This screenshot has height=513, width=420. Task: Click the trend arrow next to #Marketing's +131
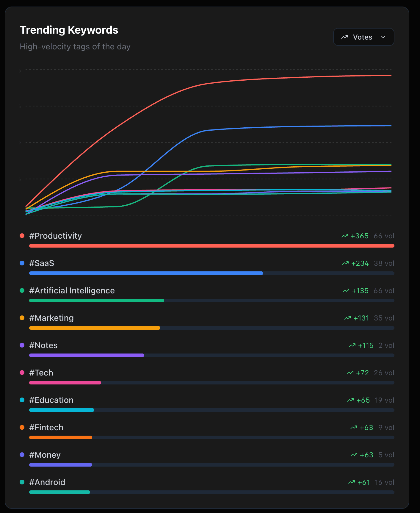click(x=347, y=318)
